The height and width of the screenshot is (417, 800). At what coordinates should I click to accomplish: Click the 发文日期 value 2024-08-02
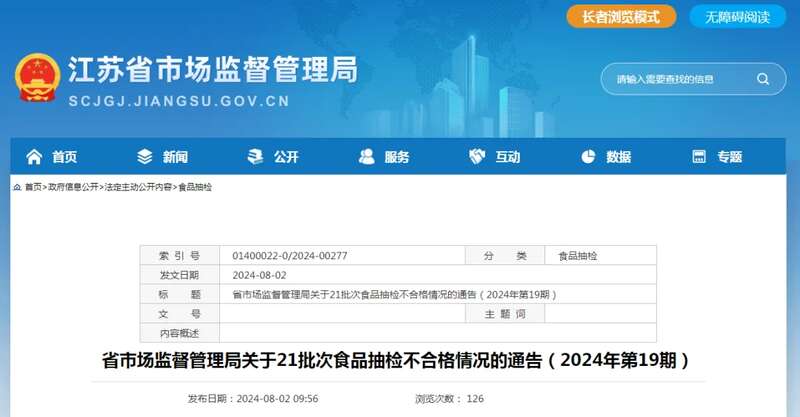click(259, 275)
